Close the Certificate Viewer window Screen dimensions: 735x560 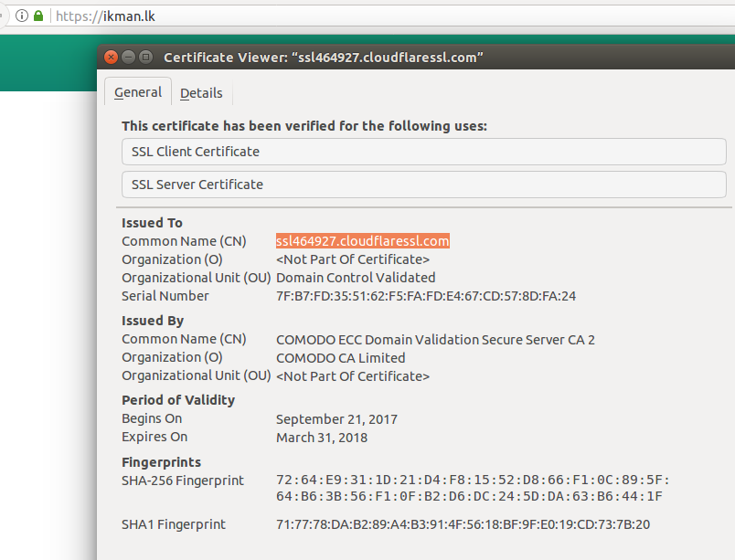click(112, 58)
